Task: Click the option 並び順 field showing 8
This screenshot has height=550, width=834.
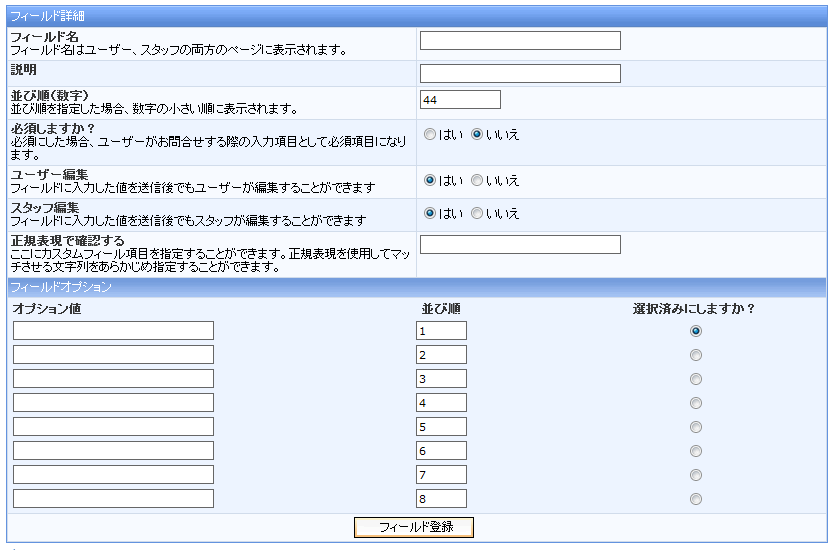Action: [441, 498]
